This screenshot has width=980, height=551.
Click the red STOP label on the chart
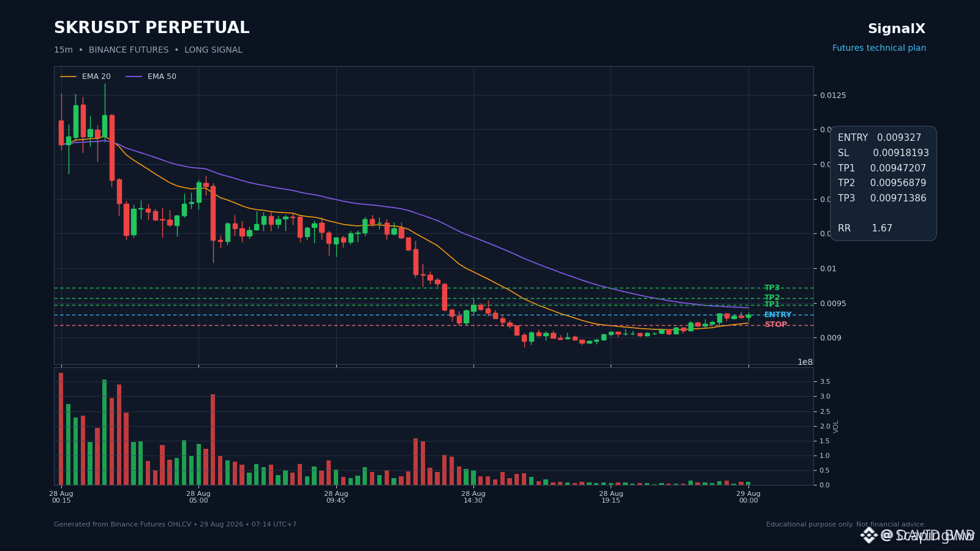point(775,324)
